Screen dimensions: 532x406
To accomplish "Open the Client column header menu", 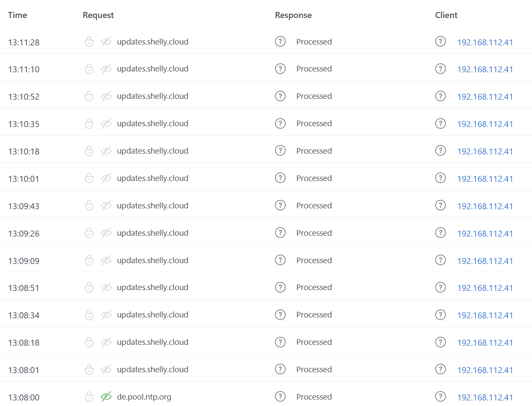I will coord(446,15).
